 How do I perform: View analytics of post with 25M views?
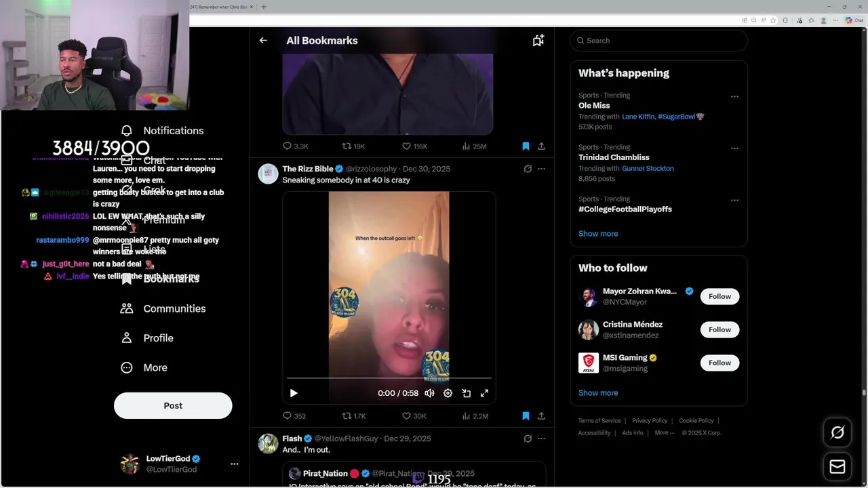pyautogui.click(x=474, y=146)
